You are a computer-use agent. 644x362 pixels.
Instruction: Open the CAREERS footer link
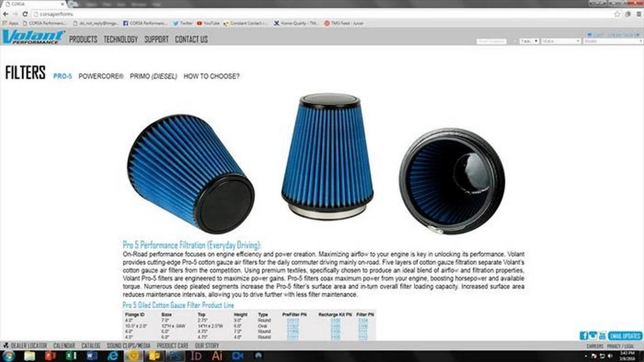pos(595,347)
